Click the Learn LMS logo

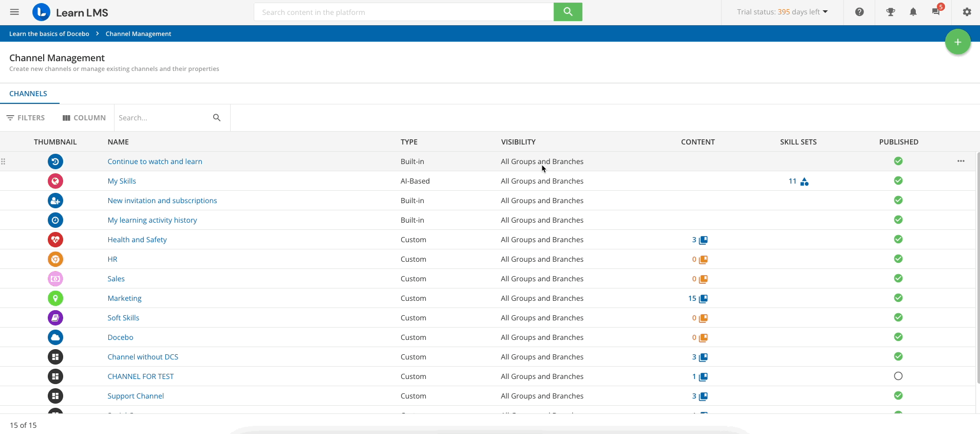[x=70, y=12]
